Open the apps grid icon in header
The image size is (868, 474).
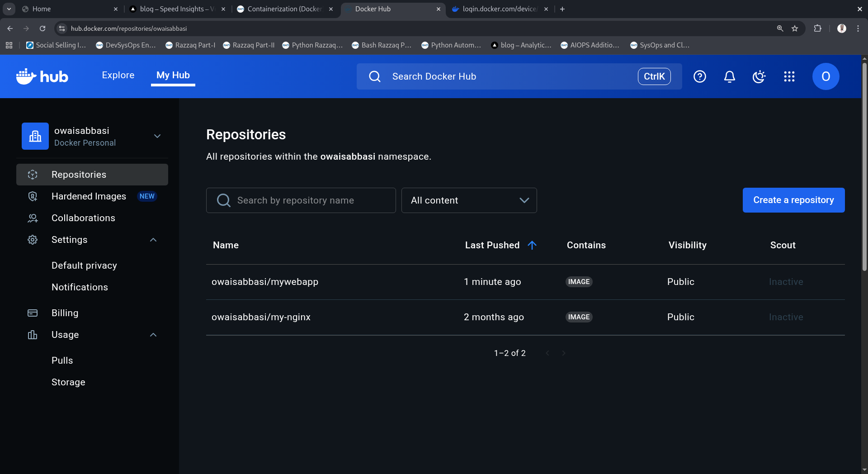(789, 76)
